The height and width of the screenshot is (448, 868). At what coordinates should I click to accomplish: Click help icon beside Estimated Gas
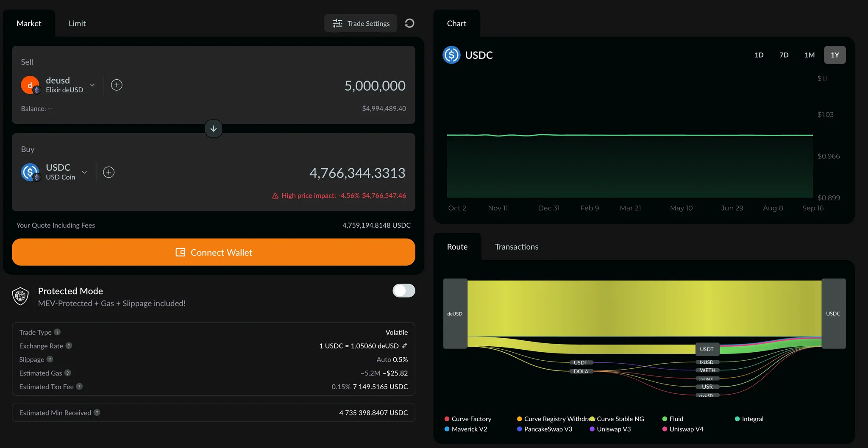(68, 373)
